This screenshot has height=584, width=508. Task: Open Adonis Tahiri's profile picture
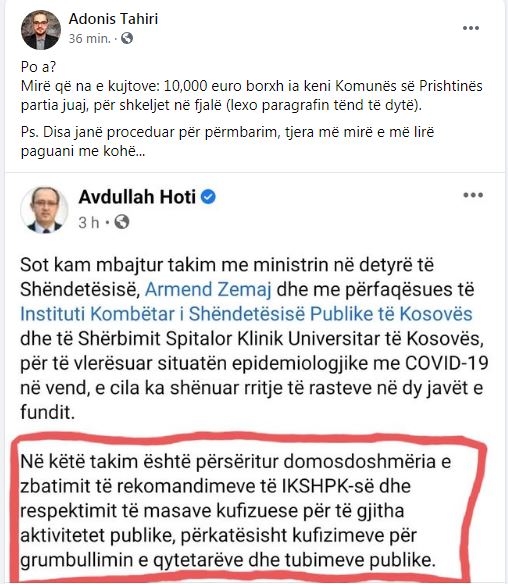coord(41,29)
